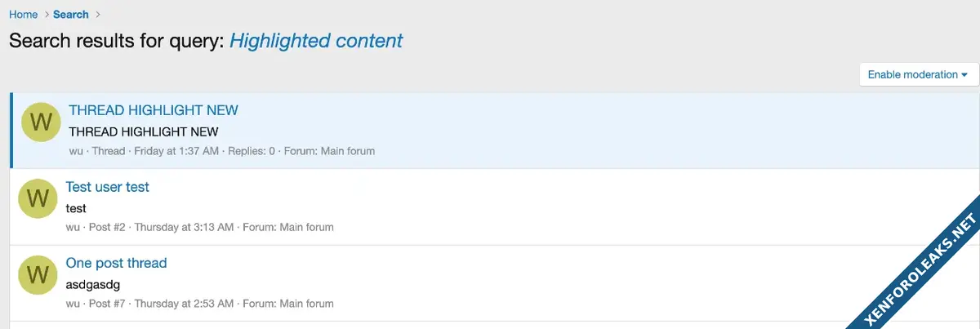Click the "Highlighted content" query link

point(316,41)
